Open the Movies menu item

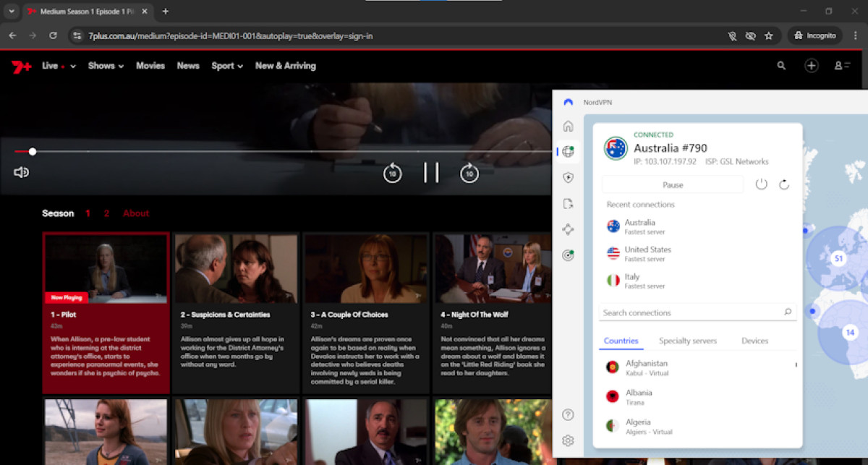pyautogui.click(x=150, y=66)
